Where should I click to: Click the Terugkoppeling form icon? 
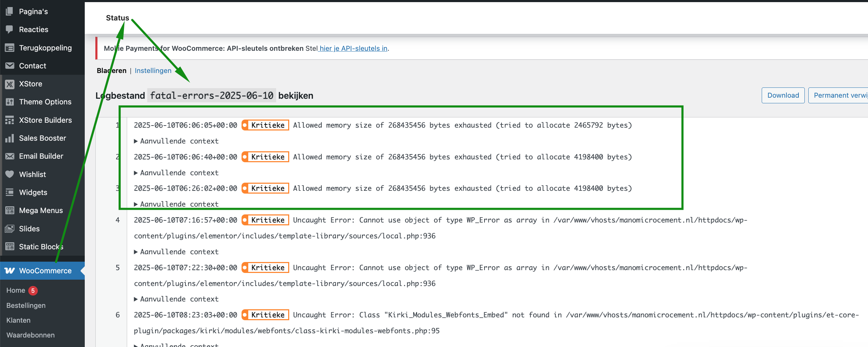[10, 48]
